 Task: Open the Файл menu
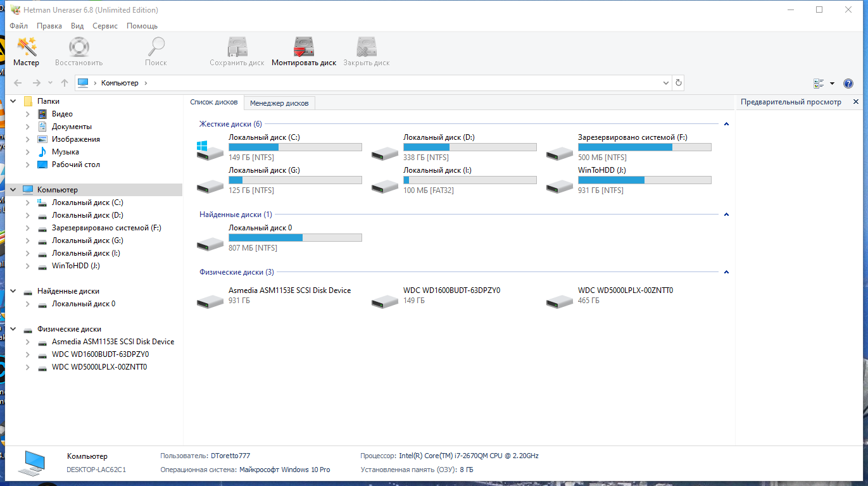[x=18, y=26]
